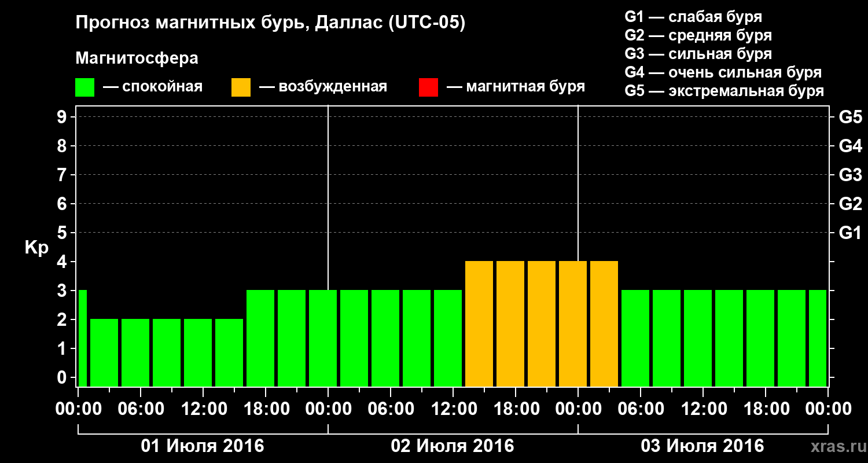Click the red 'магнитная буря' legend swatch
The height and width of the screenshot is (463, 868).
coord(428,87)
